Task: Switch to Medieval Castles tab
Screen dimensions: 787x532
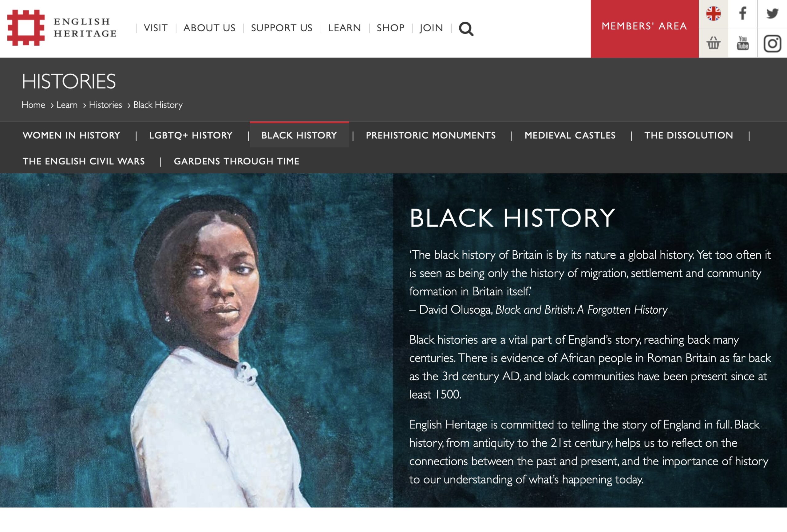Action: coord(570,135)
